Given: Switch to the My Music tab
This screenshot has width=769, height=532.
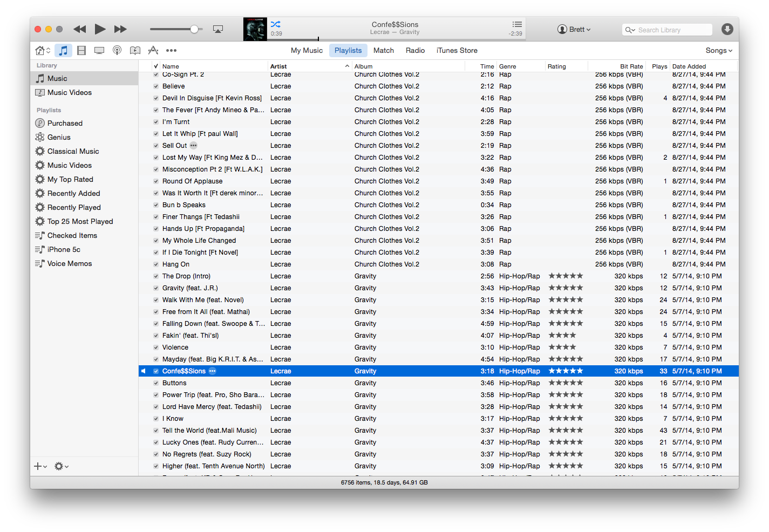Looking at the screenshot, I should click(307, 50).
